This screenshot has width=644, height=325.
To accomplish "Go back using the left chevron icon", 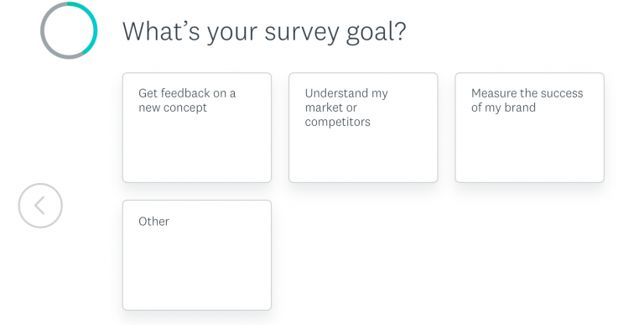I will coord(39,205).
